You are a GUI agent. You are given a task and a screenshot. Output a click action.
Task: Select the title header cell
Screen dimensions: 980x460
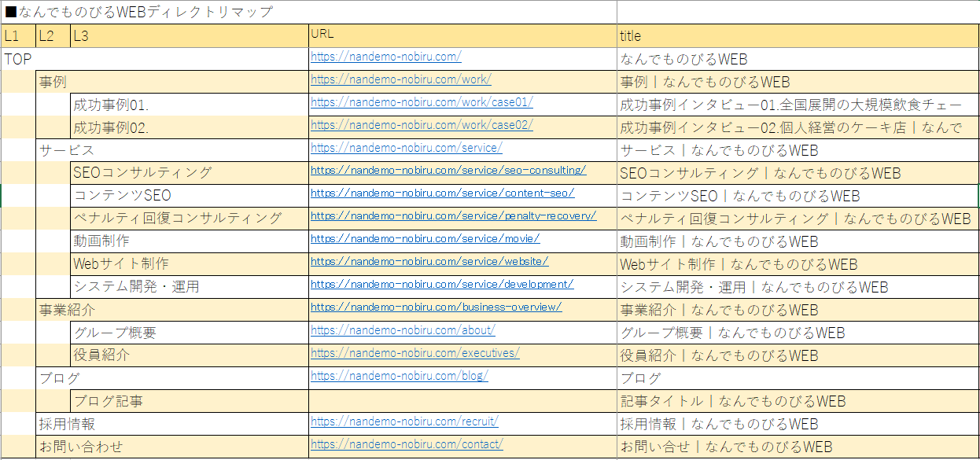798,35
